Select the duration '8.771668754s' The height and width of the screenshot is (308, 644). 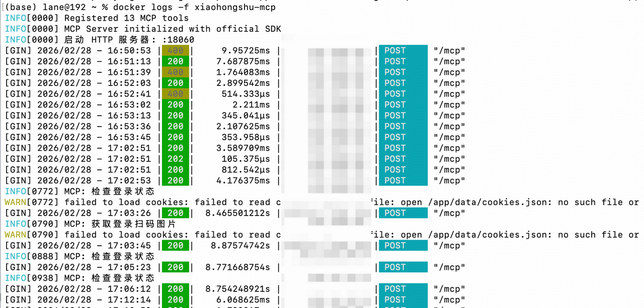coord(237,267)
